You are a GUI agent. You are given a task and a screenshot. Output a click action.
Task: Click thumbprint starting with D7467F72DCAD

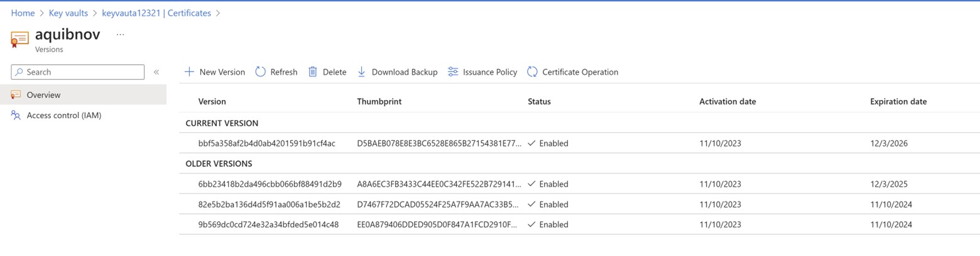tap(438, 204)
